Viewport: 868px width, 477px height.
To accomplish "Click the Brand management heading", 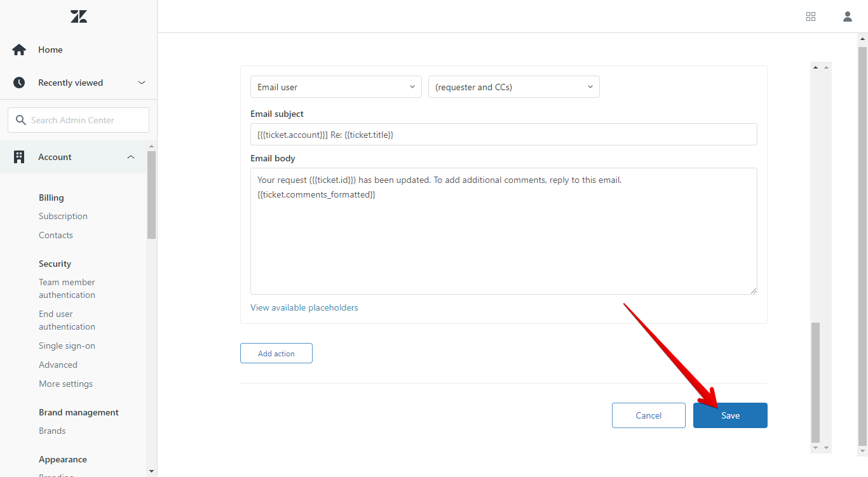I will point(79,412).
